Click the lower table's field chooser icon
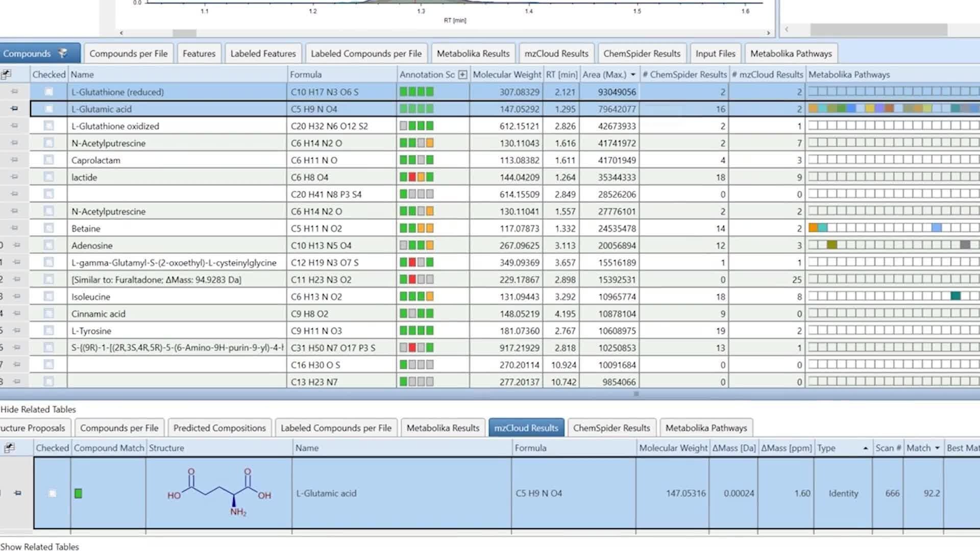 pos(9,448)
